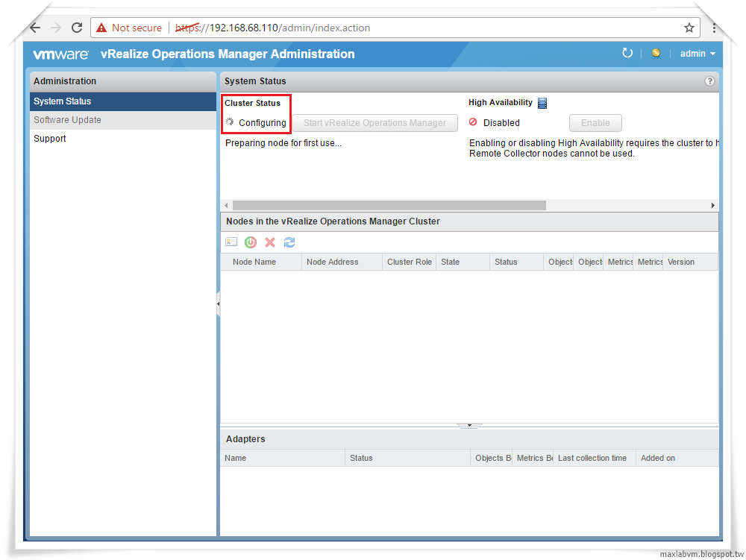
Task: Sort by Node Address column
Action: tap(342, 262)
